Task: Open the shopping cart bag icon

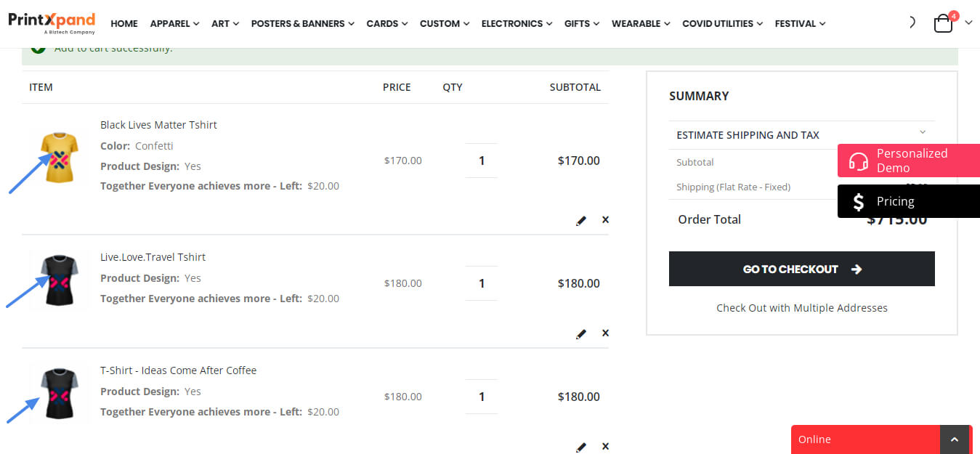Action: 943,23
